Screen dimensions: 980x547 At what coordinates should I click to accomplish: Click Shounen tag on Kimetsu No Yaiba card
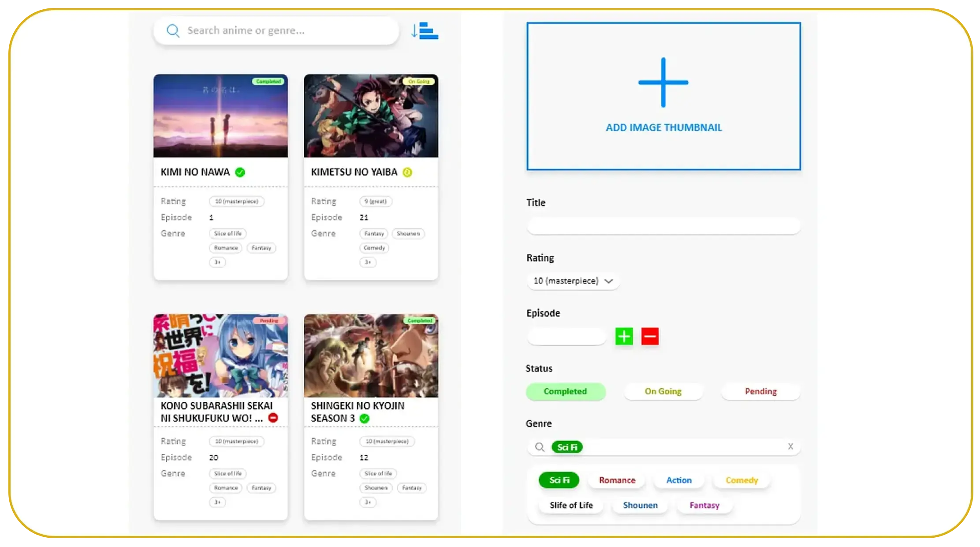[x=408, y=234]
